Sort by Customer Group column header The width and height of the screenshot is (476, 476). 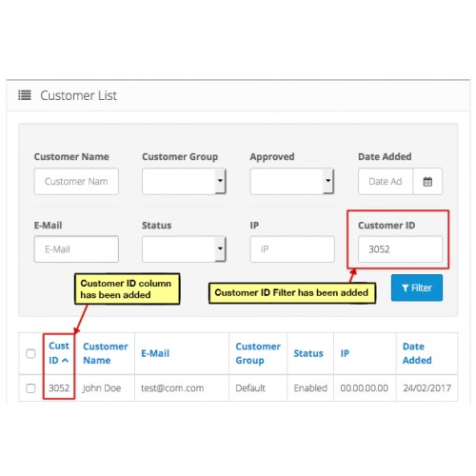pyautogui.click(x=258, y=353)
